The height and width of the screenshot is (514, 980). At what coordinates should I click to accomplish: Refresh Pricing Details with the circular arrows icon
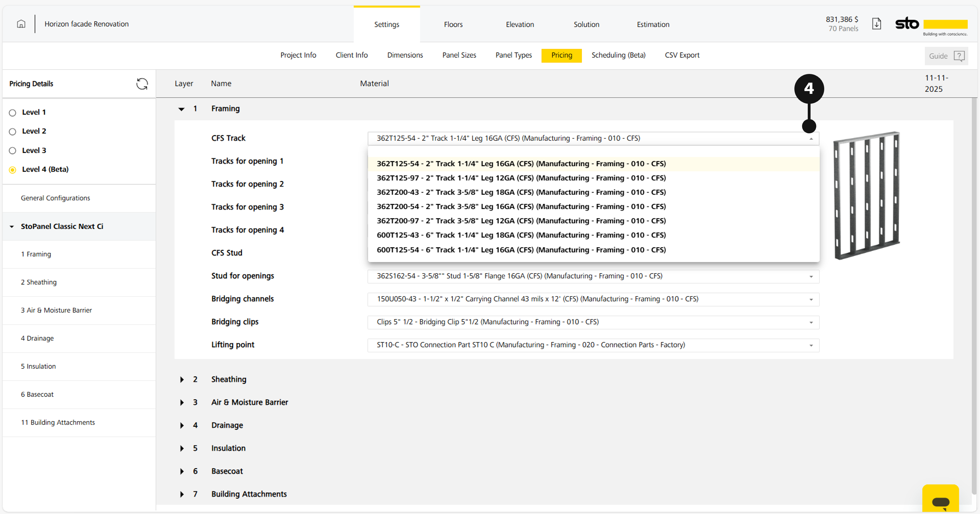(x=142, y=84)
